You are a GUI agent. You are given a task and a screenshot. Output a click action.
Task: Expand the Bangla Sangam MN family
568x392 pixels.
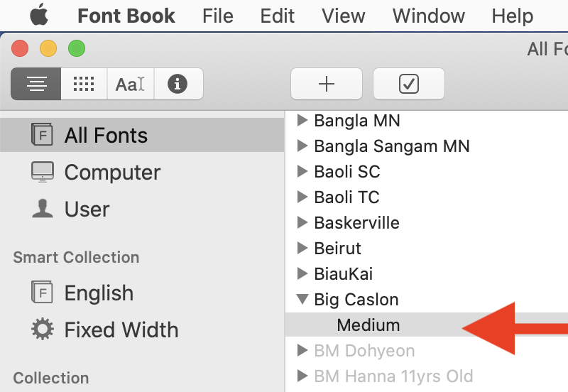(x=302, y=146)
